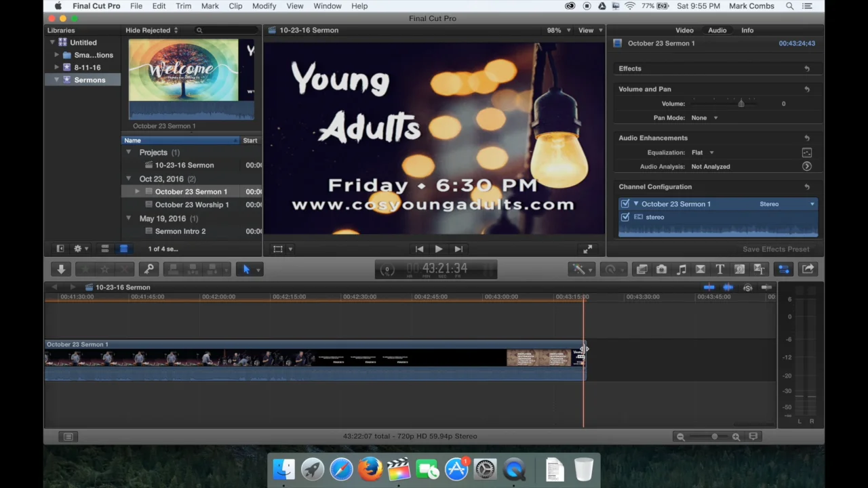Open the Transitions browser

(701, 269)
